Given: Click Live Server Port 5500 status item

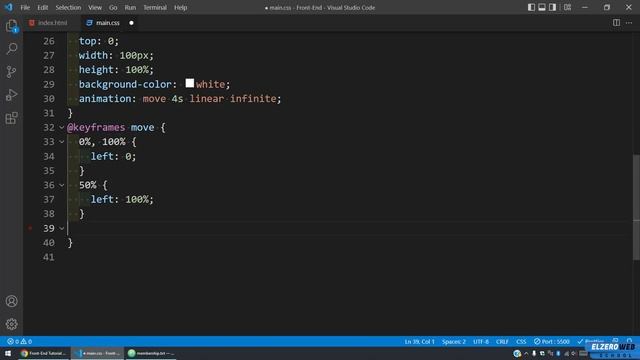Looking at the screenshot, I should click(551, 341).
